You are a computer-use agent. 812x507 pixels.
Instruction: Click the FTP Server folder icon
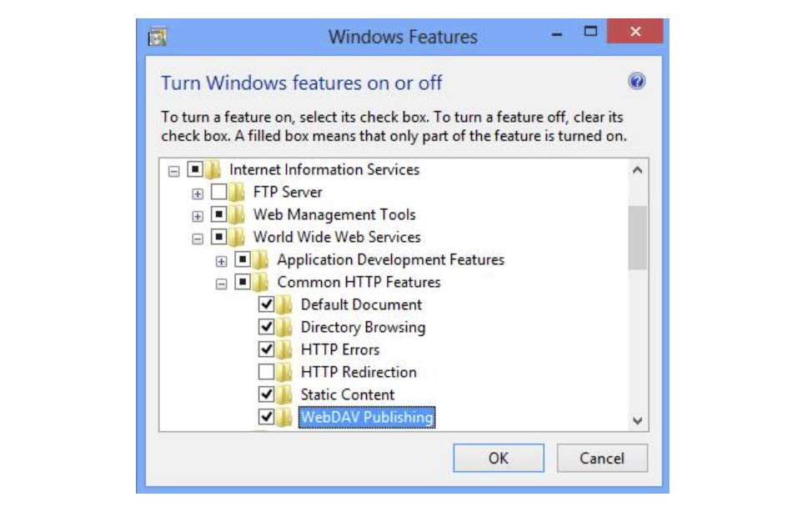[238, 193]
